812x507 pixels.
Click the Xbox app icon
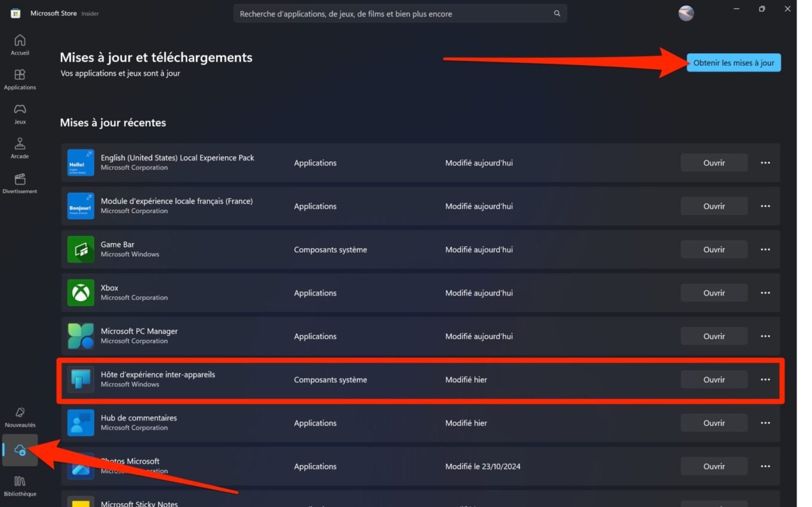(81, 293)
